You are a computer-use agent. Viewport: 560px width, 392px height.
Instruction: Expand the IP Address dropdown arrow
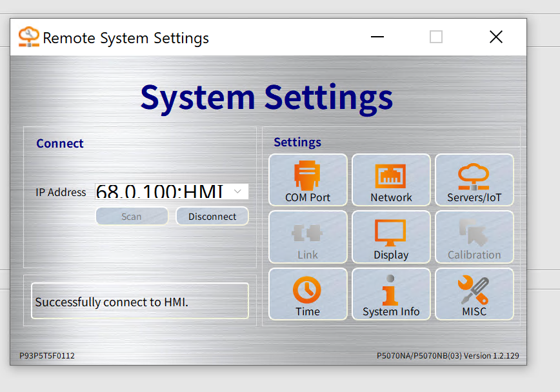pyautogui.click(x=238, y=191)
